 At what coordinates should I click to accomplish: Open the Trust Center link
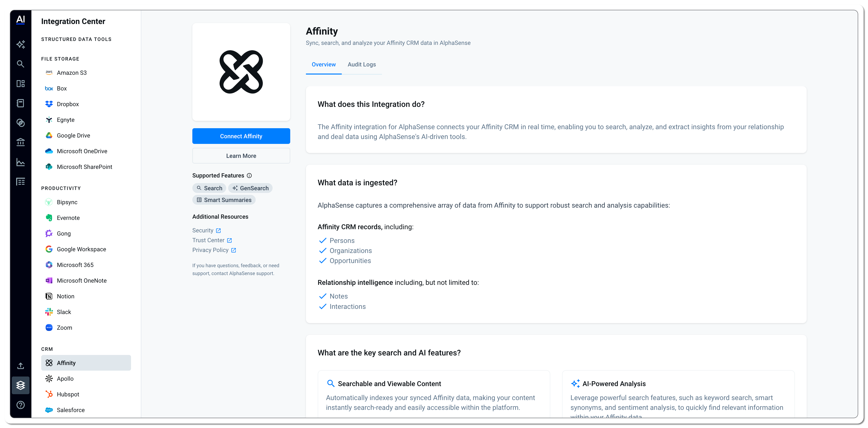[x=212, y=240]
